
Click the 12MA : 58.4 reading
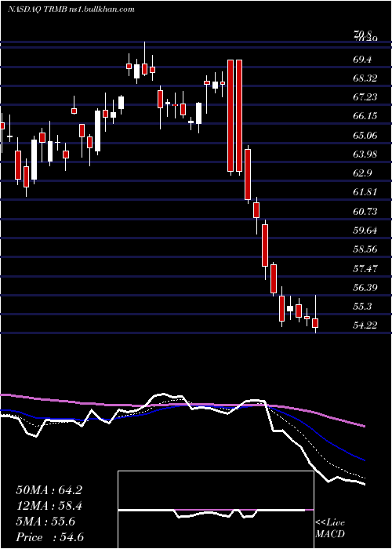(x=49, y=506)
